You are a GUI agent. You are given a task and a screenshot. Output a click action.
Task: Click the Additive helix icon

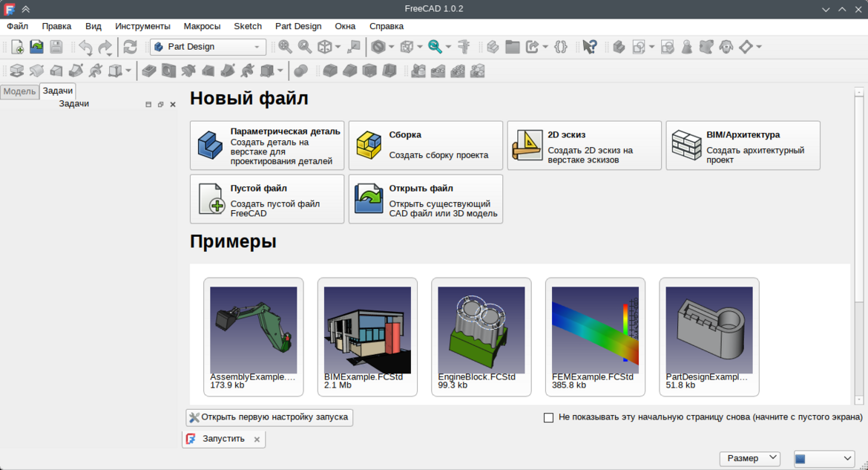click(x=95, y=71)
